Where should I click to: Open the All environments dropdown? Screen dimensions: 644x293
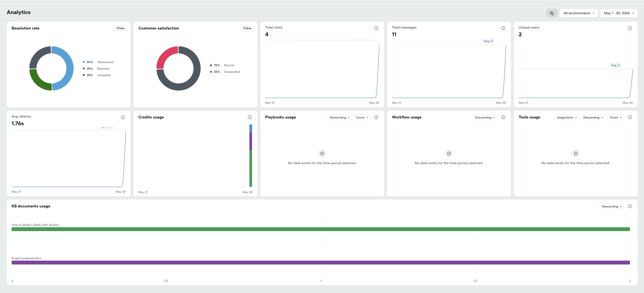[579, 13]
